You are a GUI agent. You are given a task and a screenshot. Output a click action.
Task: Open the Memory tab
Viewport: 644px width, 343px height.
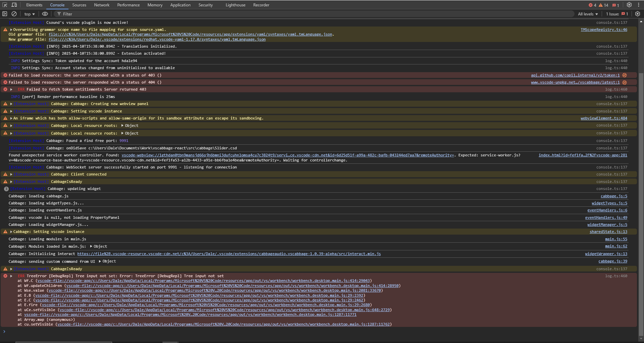(x=155, y=5)
